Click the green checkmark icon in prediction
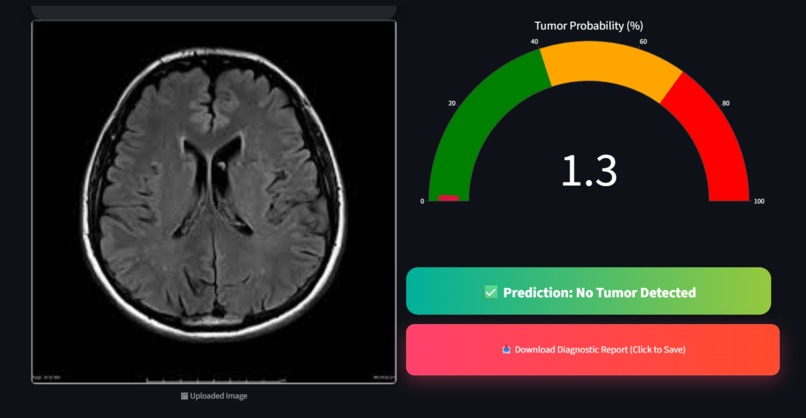The height and width of the screenshot is (418, 806). coord(491,292)
